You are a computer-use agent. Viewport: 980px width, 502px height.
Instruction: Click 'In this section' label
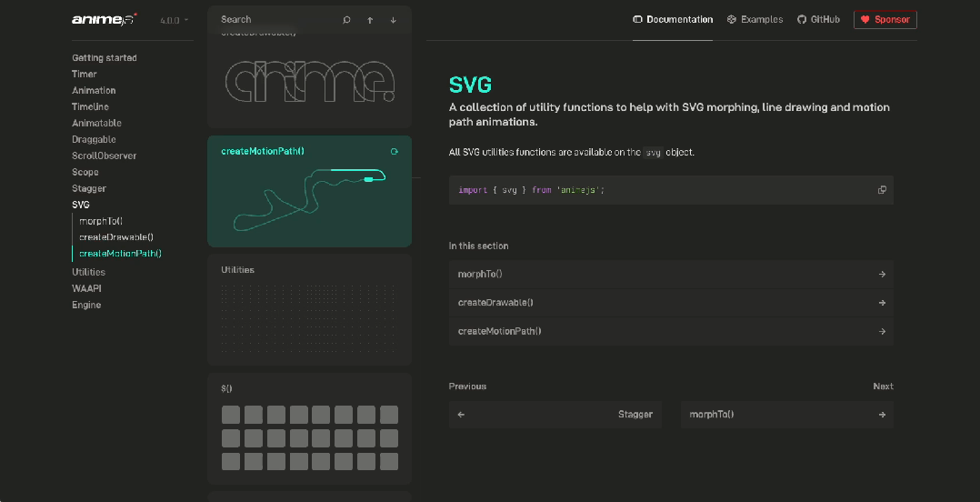[x=479, y=246]
